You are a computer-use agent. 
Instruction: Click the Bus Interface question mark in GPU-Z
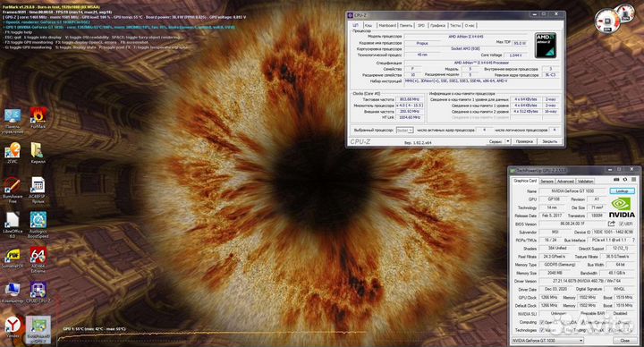(x=634, y=240)
